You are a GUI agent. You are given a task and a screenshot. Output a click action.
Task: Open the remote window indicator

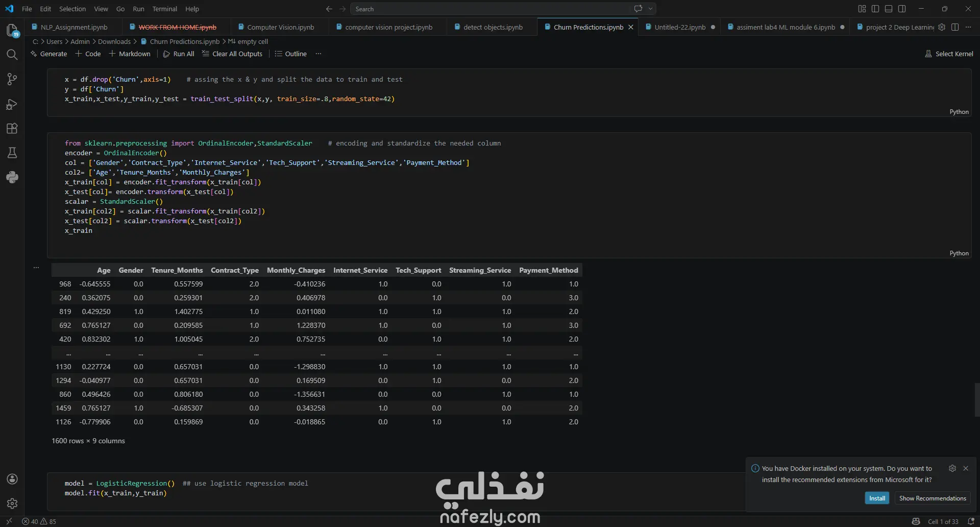(9, 521)
